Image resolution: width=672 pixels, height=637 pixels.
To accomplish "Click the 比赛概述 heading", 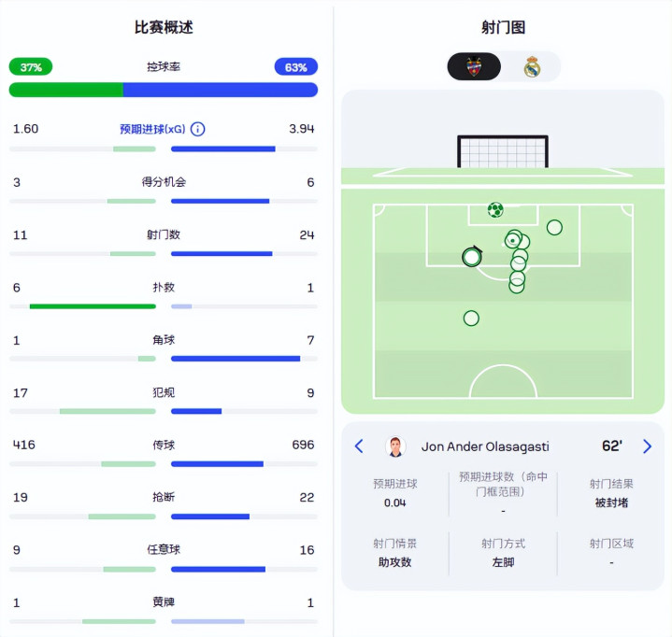I will [164, 27].
